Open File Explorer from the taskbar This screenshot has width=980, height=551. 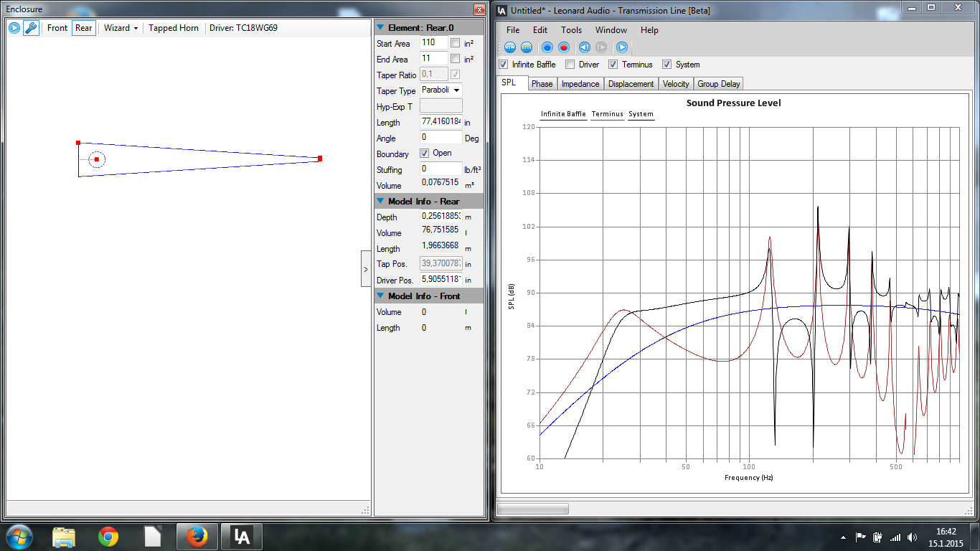pyautogui.click(x=64, y=537)
